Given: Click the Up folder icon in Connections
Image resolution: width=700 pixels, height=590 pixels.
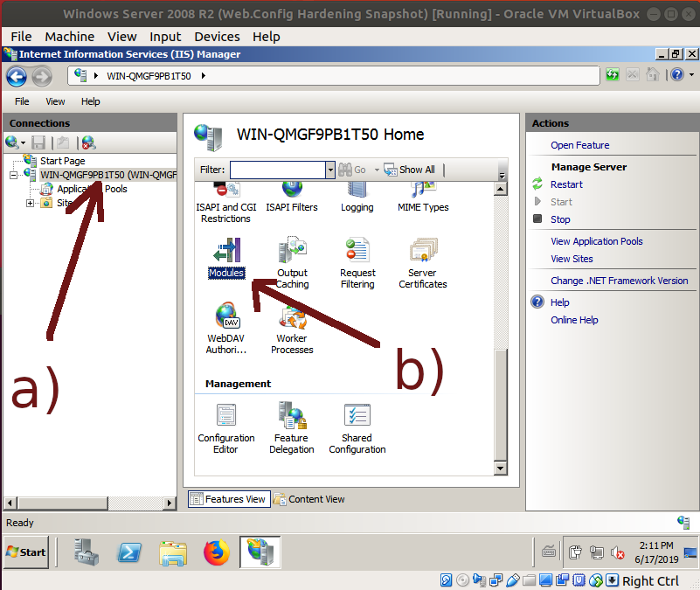Looking at the screenshot, I should [63, 143].
